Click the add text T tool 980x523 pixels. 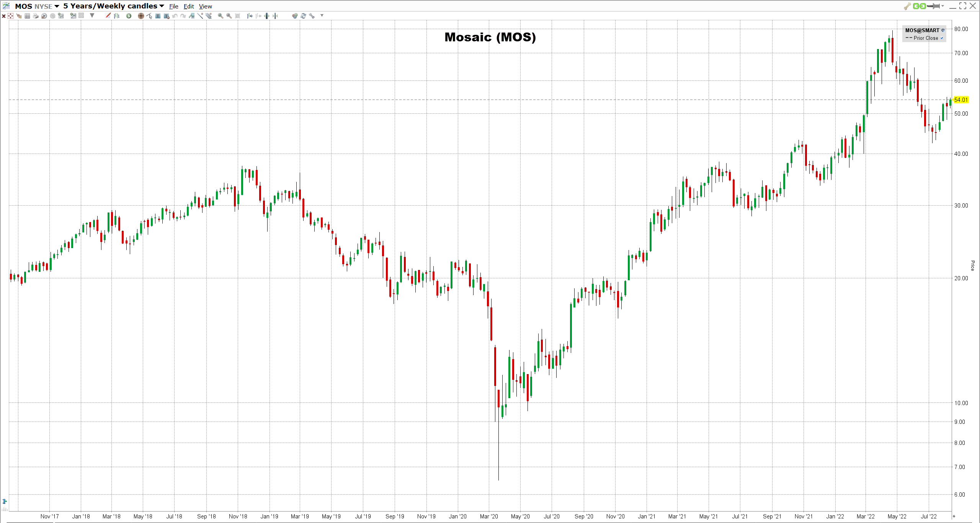click(158, 16)
